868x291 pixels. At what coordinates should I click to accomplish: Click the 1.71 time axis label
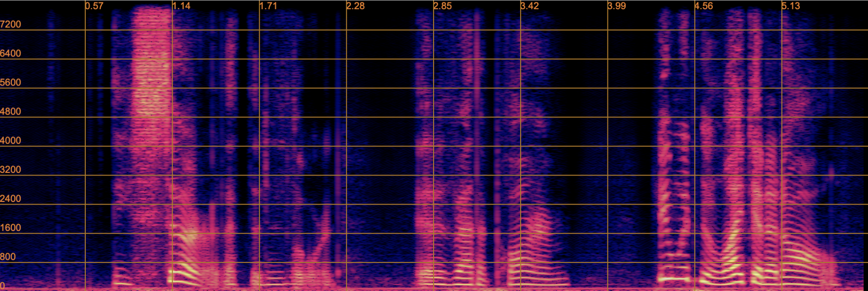click(x=268, y=6)
